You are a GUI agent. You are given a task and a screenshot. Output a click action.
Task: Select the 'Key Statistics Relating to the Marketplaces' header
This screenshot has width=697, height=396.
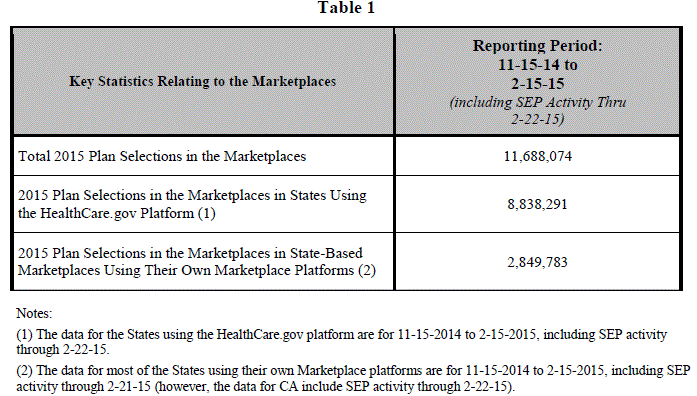tap(203, 81)
